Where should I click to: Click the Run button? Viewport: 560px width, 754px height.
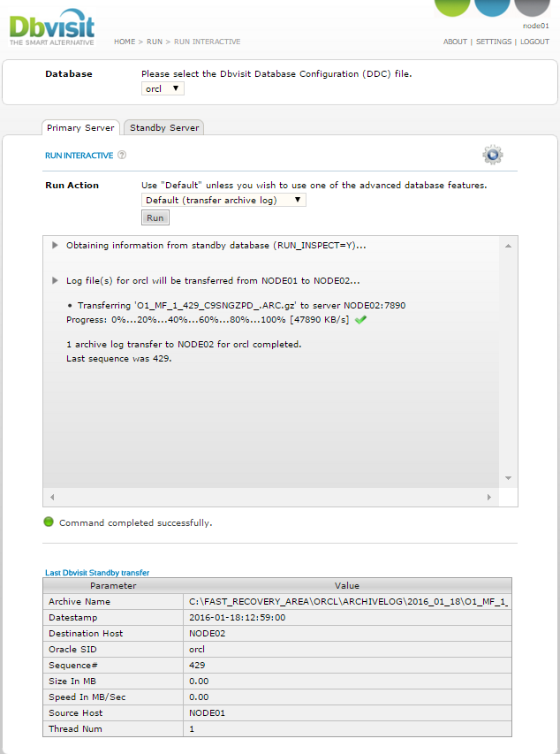point(155,217)
